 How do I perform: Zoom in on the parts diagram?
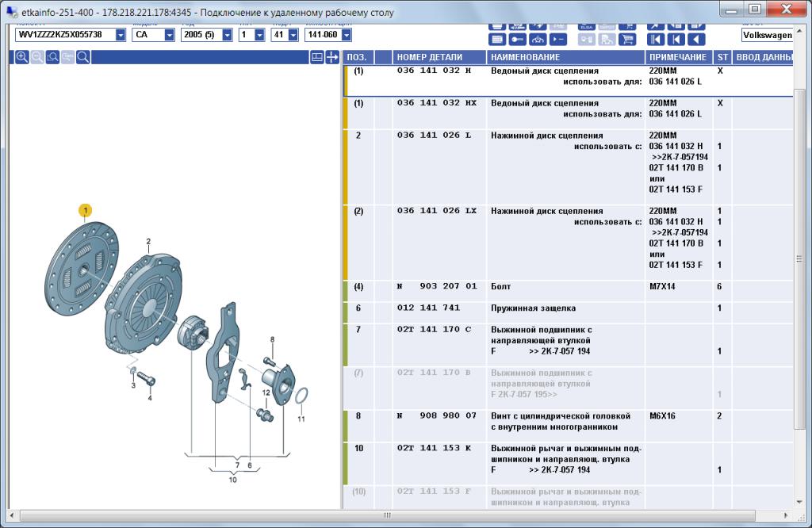point(21,57)
